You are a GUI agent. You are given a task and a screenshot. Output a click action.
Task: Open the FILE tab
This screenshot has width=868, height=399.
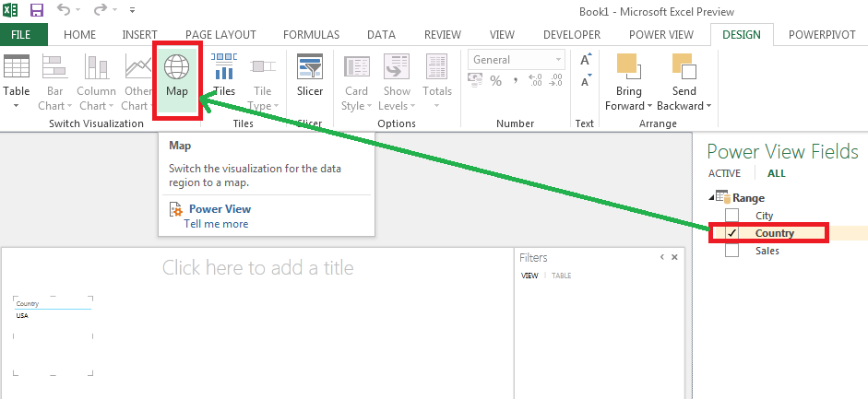click(x=21, y=34)
